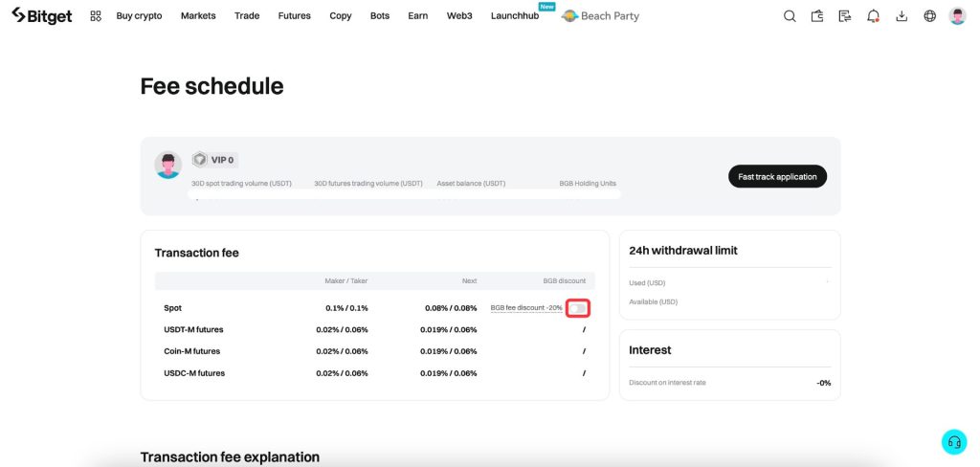The image size is (980, 467).
Task: Open the Futures menu
Action: pos(295,16)
